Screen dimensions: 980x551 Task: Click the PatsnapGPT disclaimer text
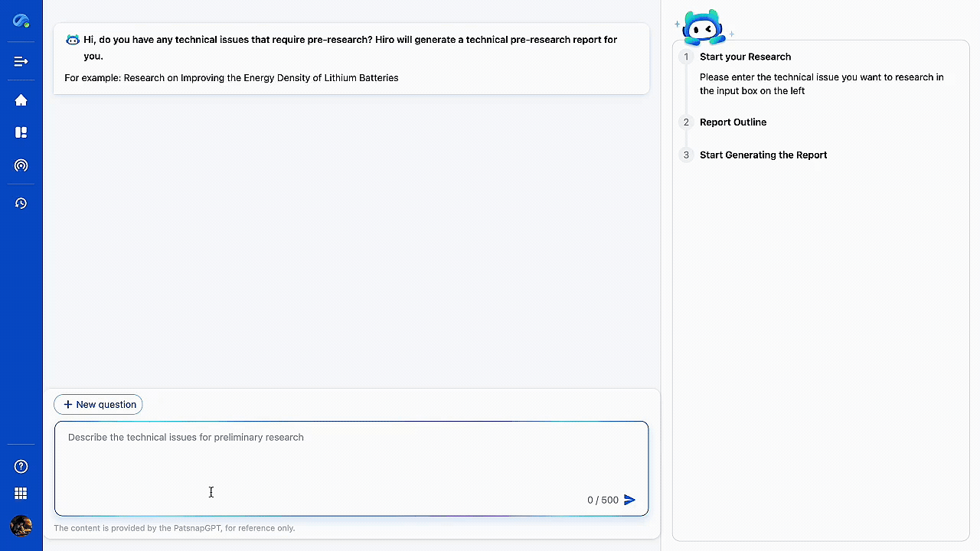174,528
